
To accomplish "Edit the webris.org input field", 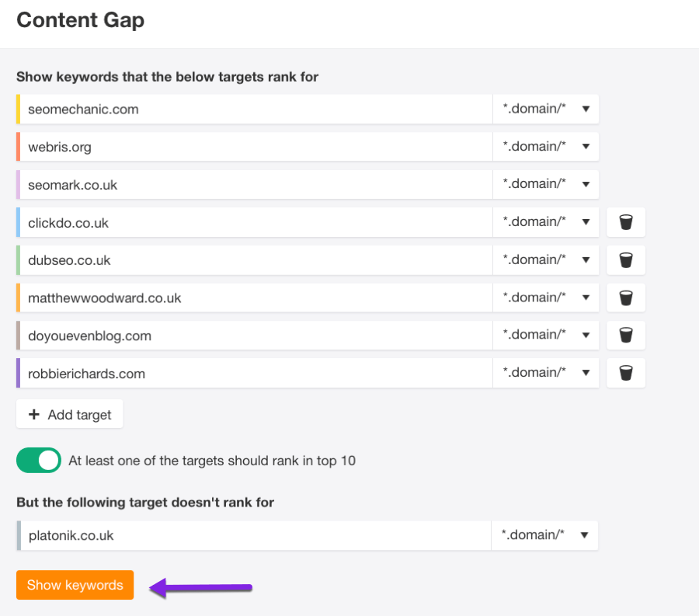I will click(256, 147).
